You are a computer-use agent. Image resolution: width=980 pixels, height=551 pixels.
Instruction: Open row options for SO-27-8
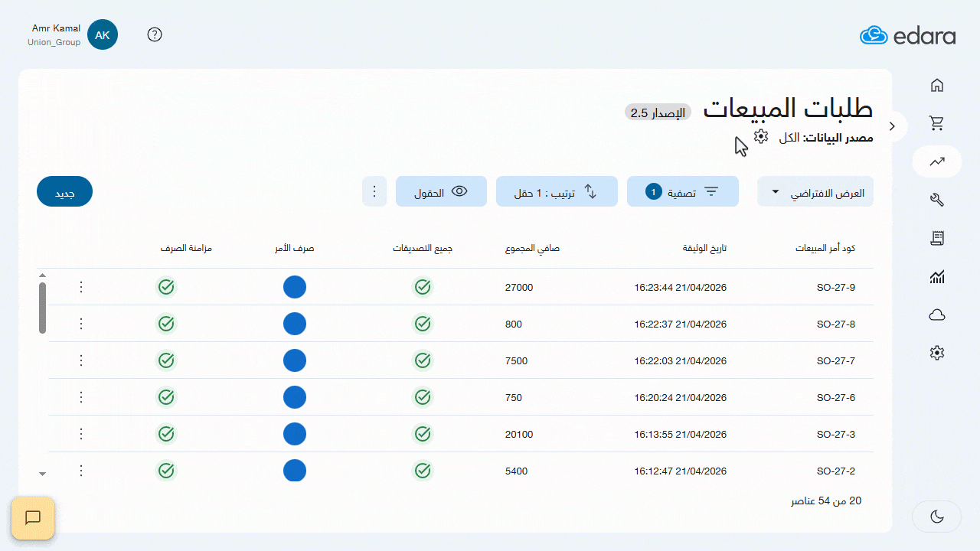coord(82,324)
